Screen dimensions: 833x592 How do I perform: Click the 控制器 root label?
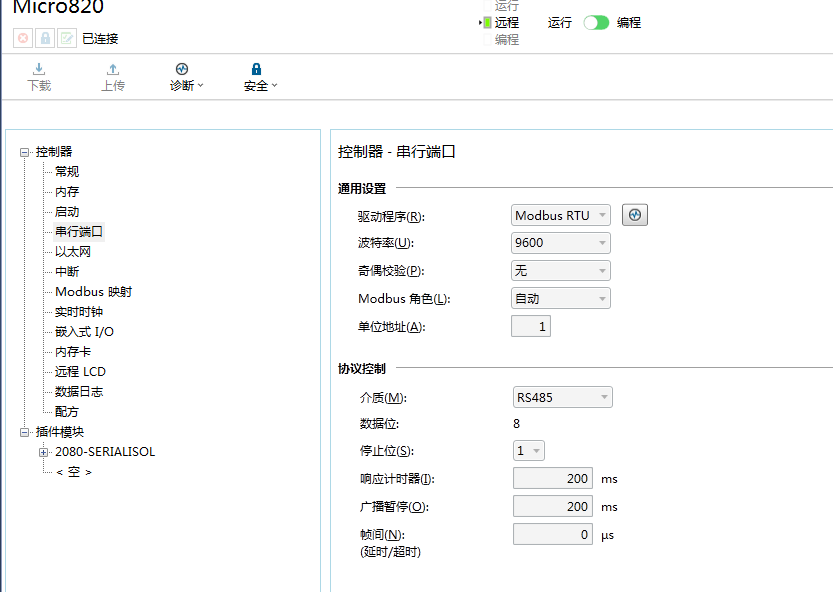(54, 152)
